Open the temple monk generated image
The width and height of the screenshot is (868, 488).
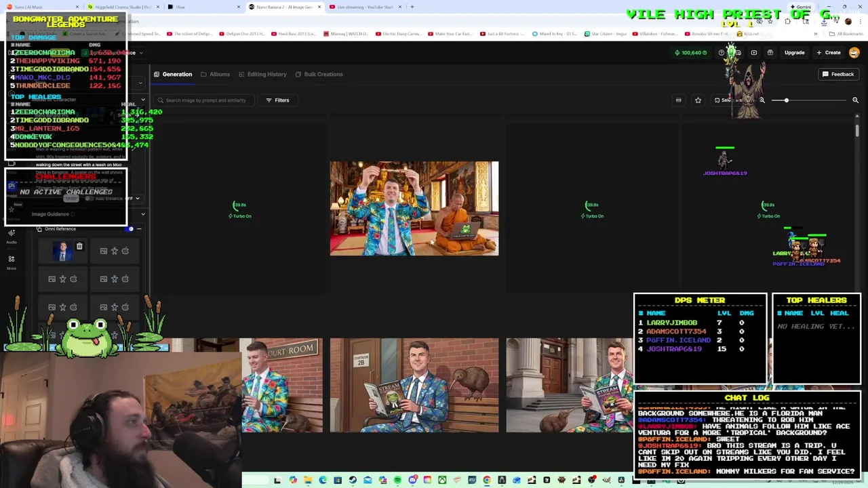pos(414,208)
